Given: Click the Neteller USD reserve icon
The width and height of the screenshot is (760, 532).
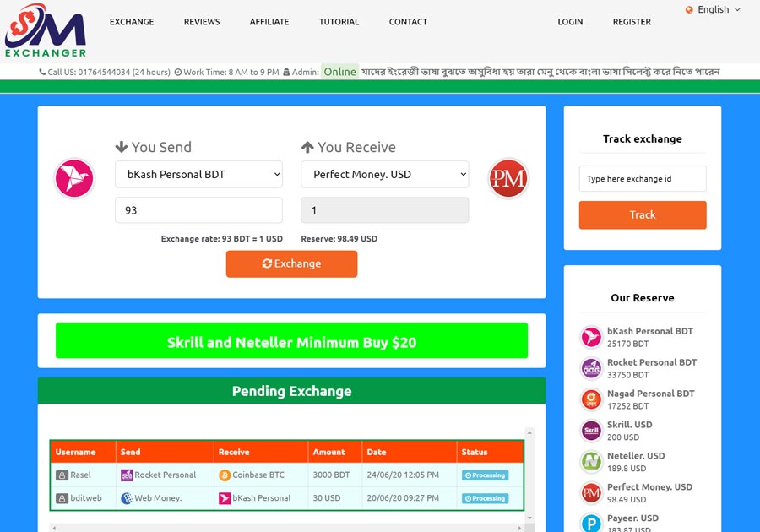Looking at the screenshot, I should tap(591, 462).
